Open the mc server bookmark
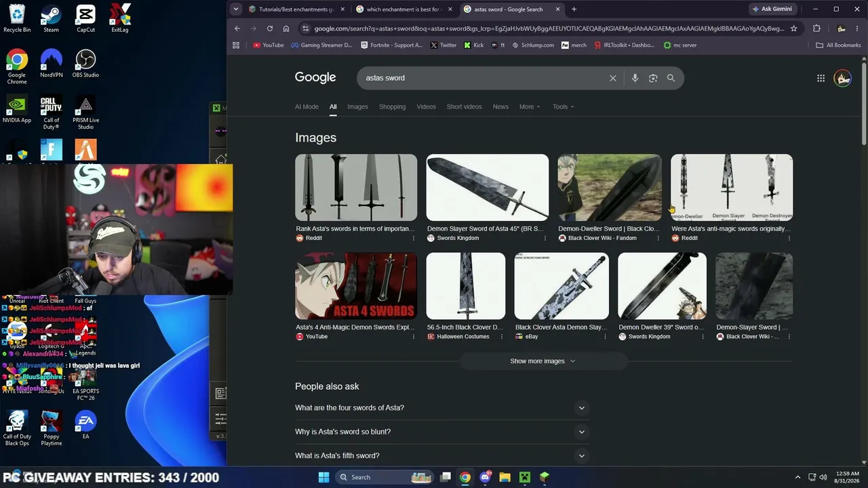Viewport: 868px width, 488px height. coord(680,45)
